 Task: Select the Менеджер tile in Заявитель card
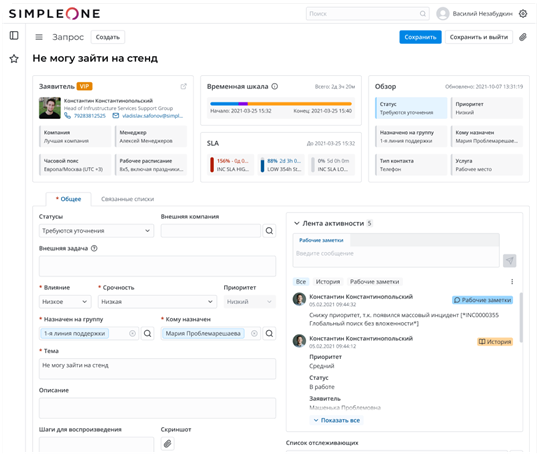click(x=151, y=136)
